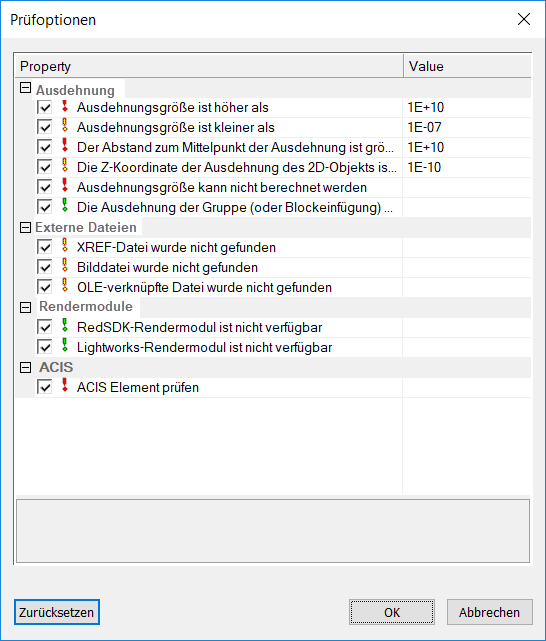This screenshot has height=641, width=546.
Task: Click yellow severity icon on 'OLE-verknüpfte Datei' row
Action: click(65, 286)
